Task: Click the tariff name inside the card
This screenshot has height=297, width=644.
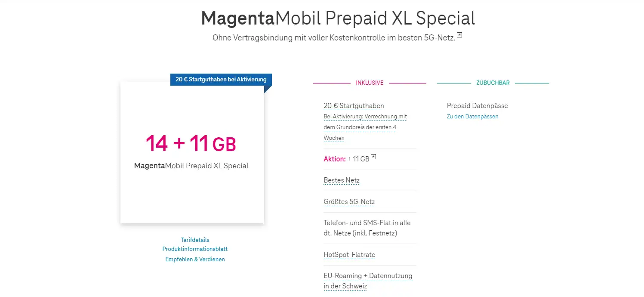Action: tap(191, 166)
